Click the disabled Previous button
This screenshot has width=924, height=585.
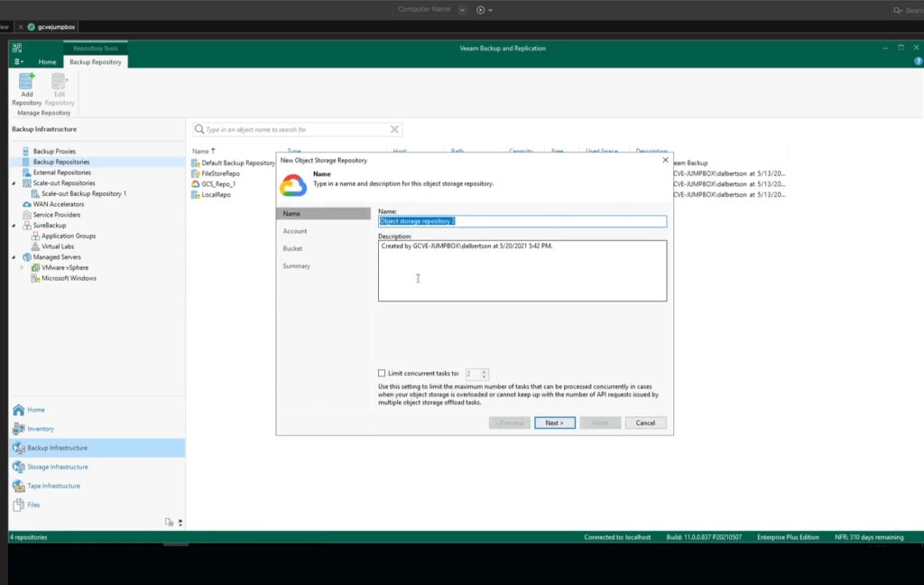(x=510, y=422)
